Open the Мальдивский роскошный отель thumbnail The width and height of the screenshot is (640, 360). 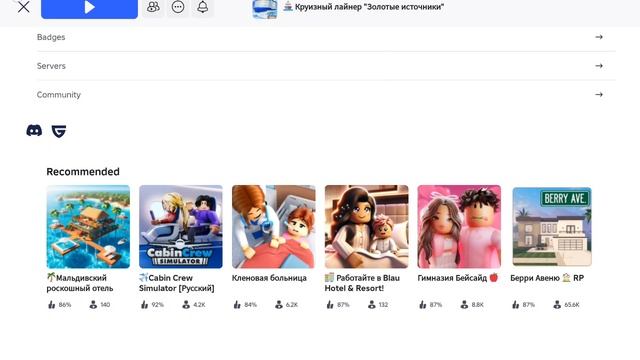click(88, 227)
